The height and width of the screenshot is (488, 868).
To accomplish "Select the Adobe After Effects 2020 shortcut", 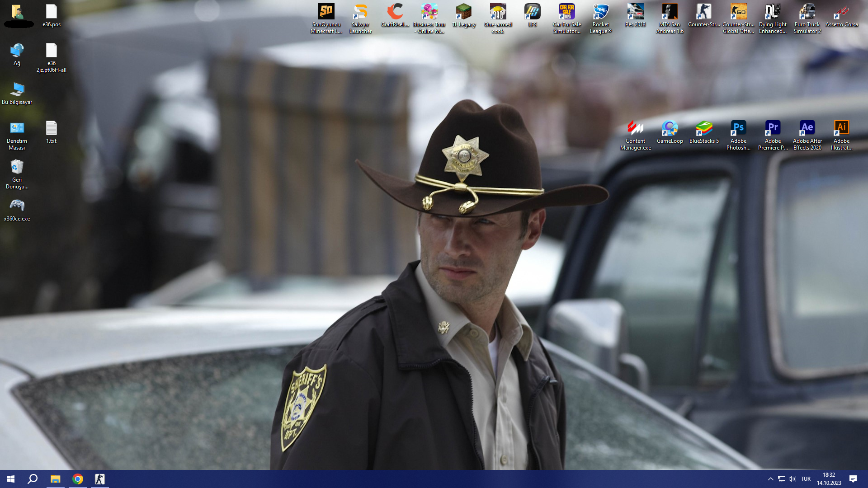I will [x=807, y=136].
